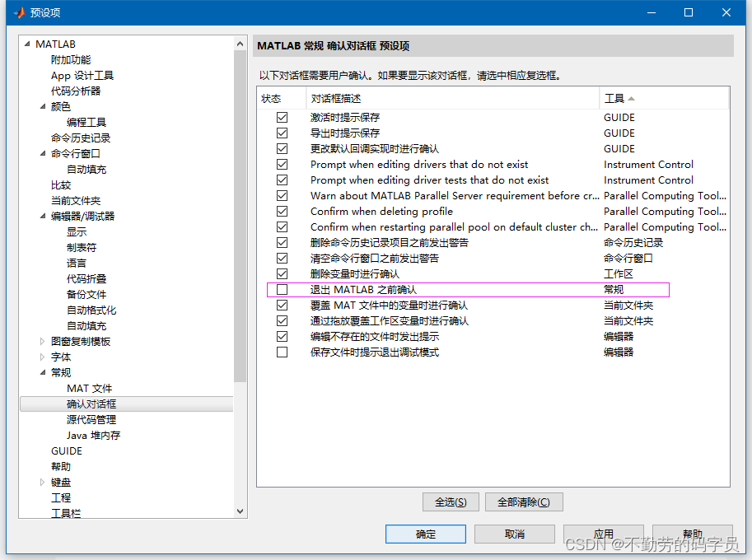The image size is (752, 560).
Task: Click the 状态 column header
Action: click(x=282, y=98)
